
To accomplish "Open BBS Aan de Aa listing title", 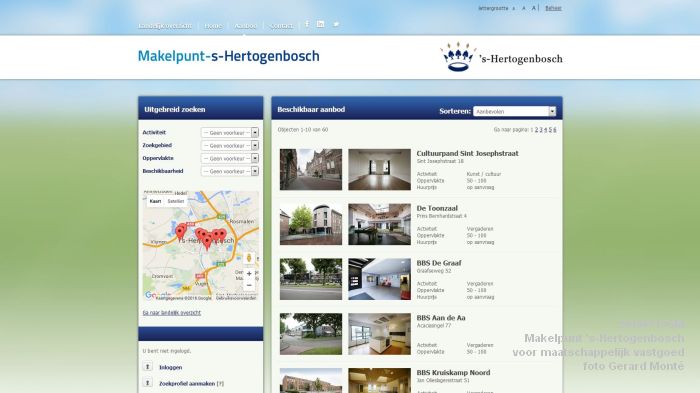I will pyautogui.click(x=441, y=318).
